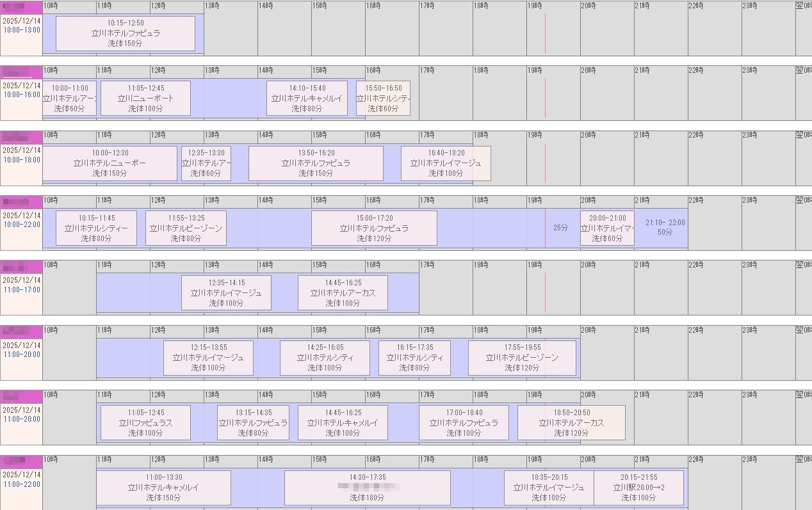Select the 10:00-12:30 立川ホテルニューポー booking

(x=110, y=163)
